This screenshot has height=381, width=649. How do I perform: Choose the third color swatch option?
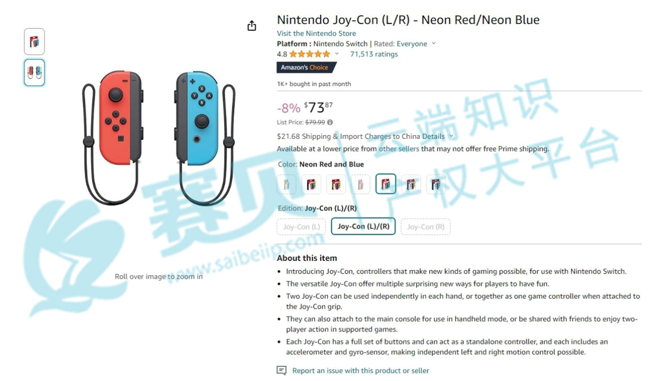click(336, 184)
